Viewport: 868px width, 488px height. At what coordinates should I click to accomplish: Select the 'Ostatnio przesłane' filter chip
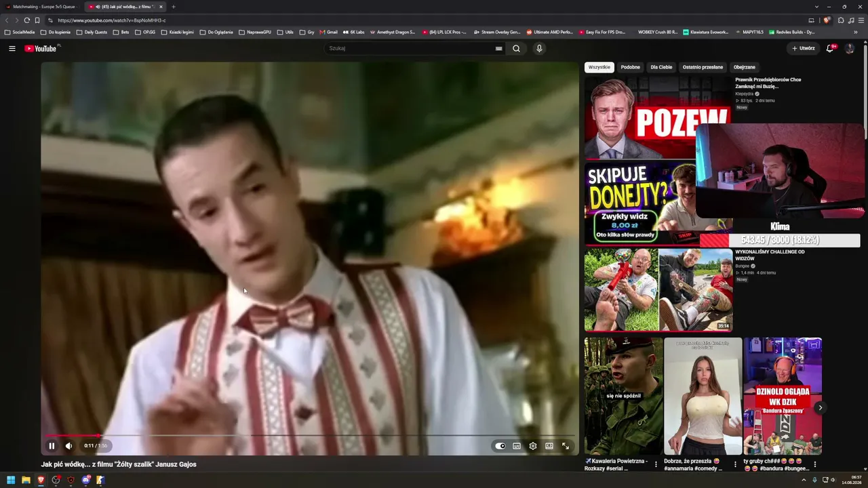(703, 67)
